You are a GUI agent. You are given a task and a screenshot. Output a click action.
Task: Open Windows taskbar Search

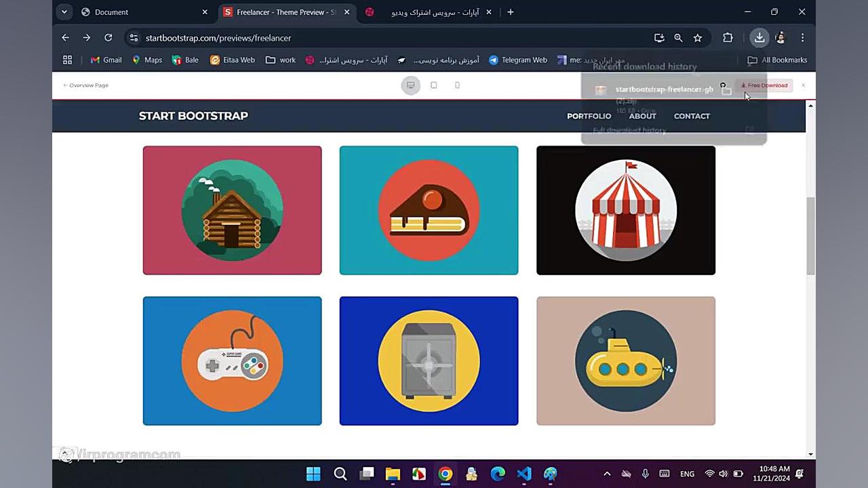(x=340, y=474)
